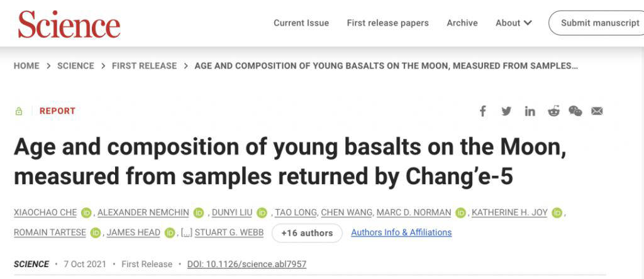This screenshot has width=644, height=279.
Task: Share article on WeChat
Action: (575, 111)
